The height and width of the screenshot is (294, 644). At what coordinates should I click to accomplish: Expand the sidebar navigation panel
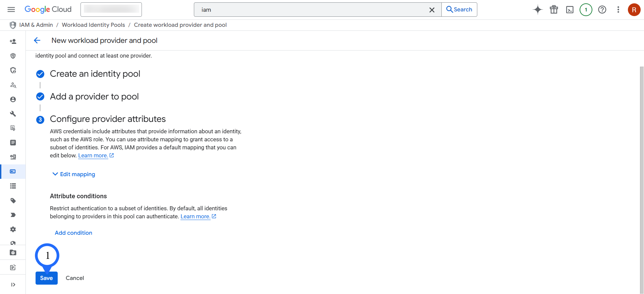[x=13, y=285]
